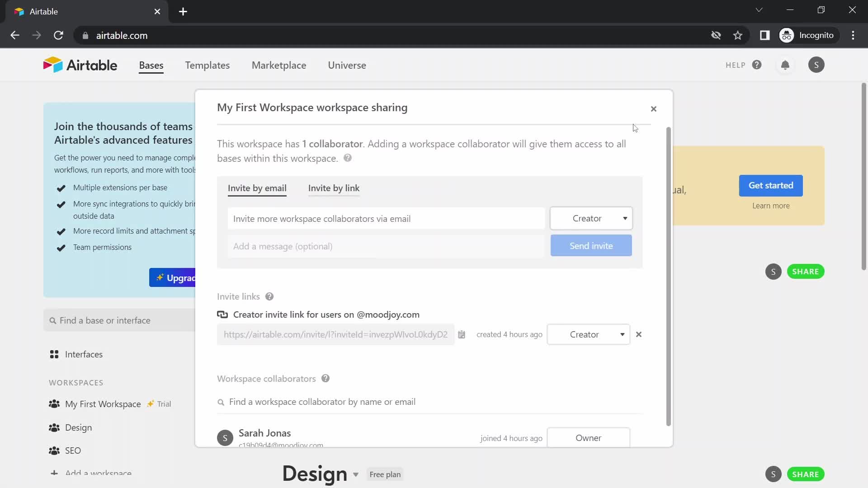The height and width of the screenshot is (488, 868).
Task: Click the workspace collaborators help icon
Action: point(325,378)
